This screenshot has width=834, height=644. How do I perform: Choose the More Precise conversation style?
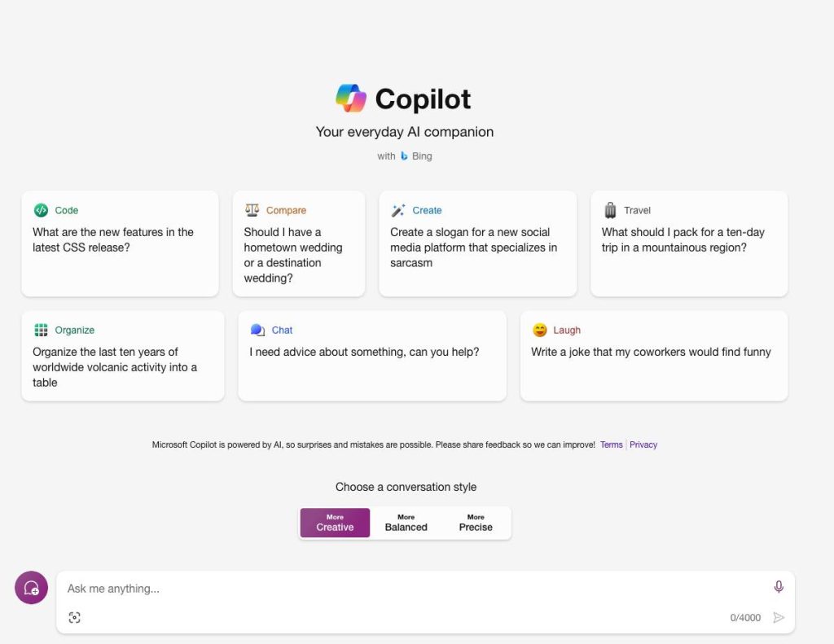(475, 522)
